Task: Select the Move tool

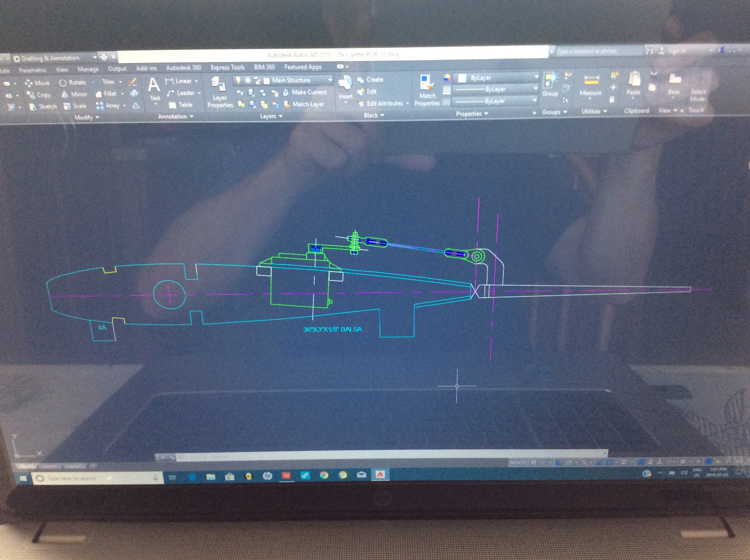Action: pos(37,83)
